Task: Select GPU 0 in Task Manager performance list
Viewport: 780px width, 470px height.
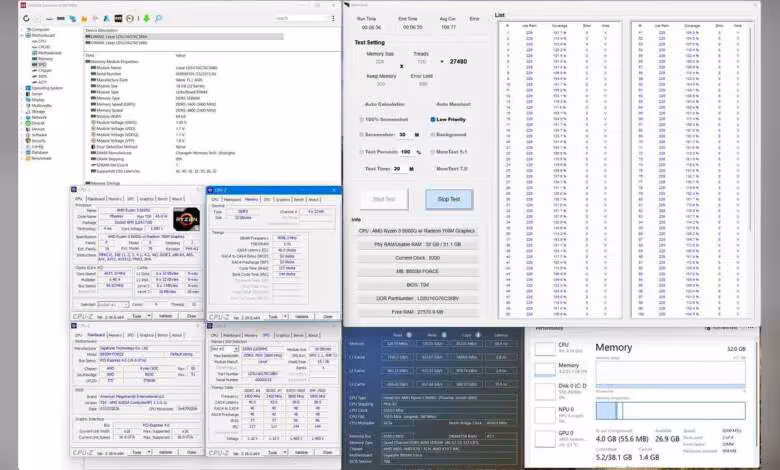Action: point(560,439)
